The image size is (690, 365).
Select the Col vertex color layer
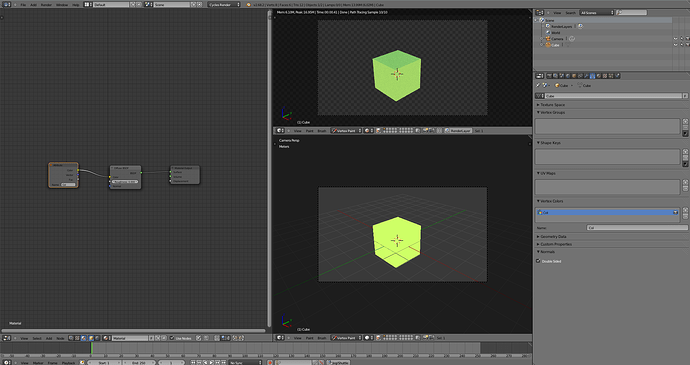pyautogui.click(x=608, y=213)
